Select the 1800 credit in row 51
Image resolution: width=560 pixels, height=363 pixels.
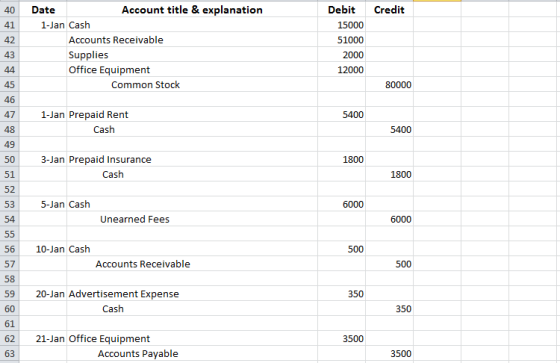coord(389,174)
